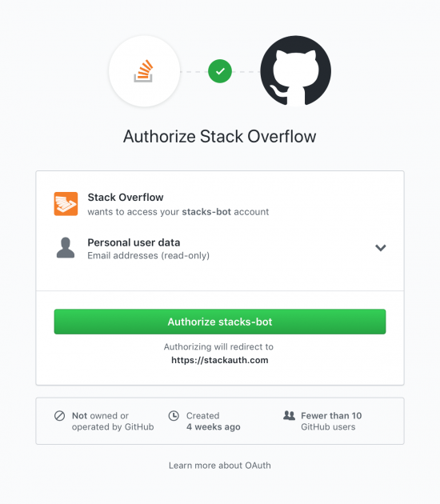Click Fewer than 10 GitHub users text
The height and width of the screenshot is (504, 440).
tap(331, 421)
